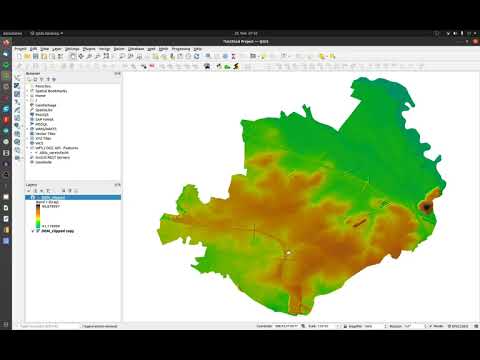This screenshot has width=480, height=360.
Task: Click Filter Legend icon in Layers toolbar
Action: (x=48, y=191)
